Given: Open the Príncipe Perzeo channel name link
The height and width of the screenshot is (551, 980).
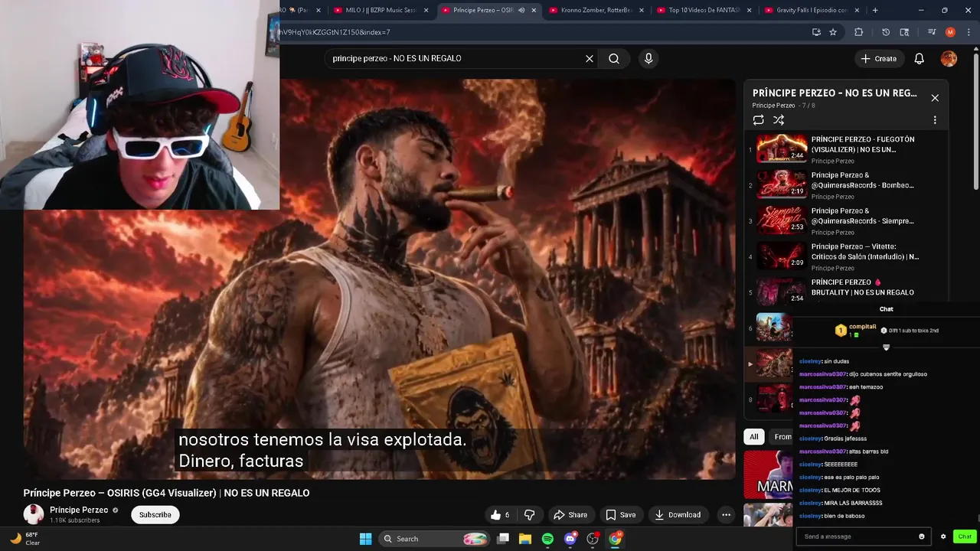Looking at the screenshot, I should (x=79, y=510).
